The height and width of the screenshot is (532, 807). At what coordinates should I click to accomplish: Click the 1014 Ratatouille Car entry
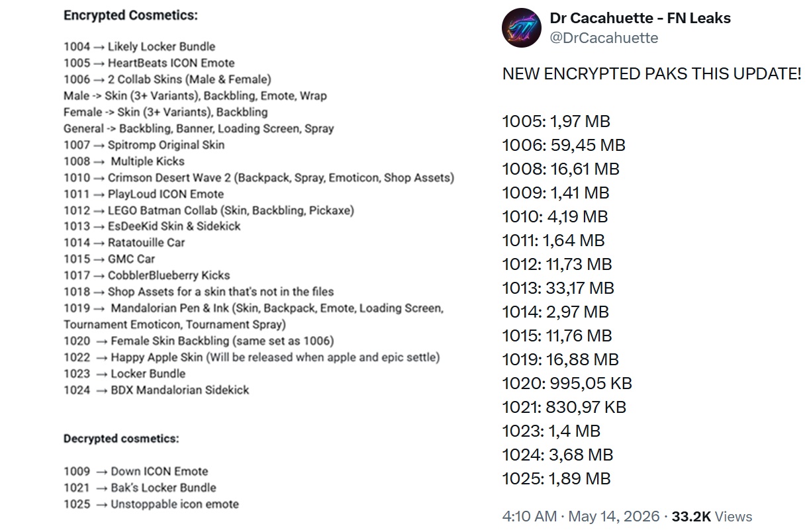pos(124,242)
